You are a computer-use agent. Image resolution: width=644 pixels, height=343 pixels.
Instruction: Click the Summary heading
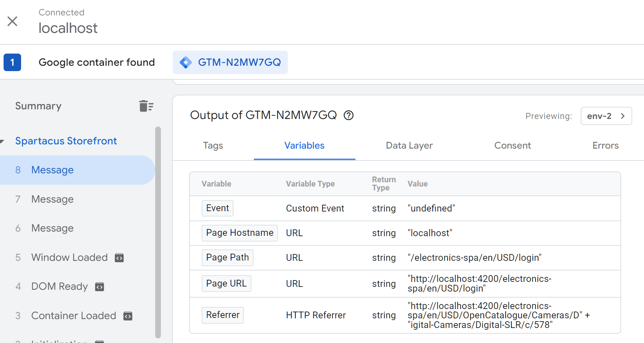coord(38,106)
